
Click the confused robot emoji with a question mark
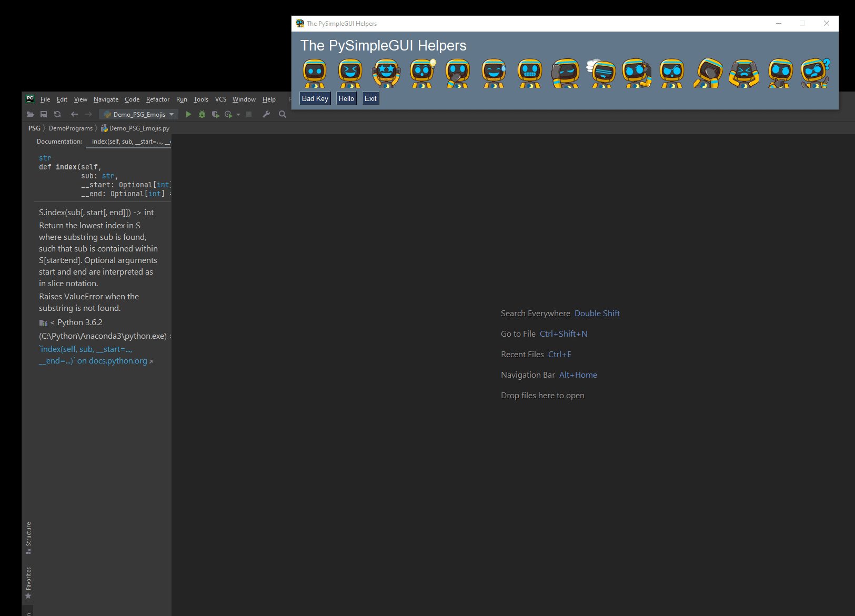coord(815,73)
